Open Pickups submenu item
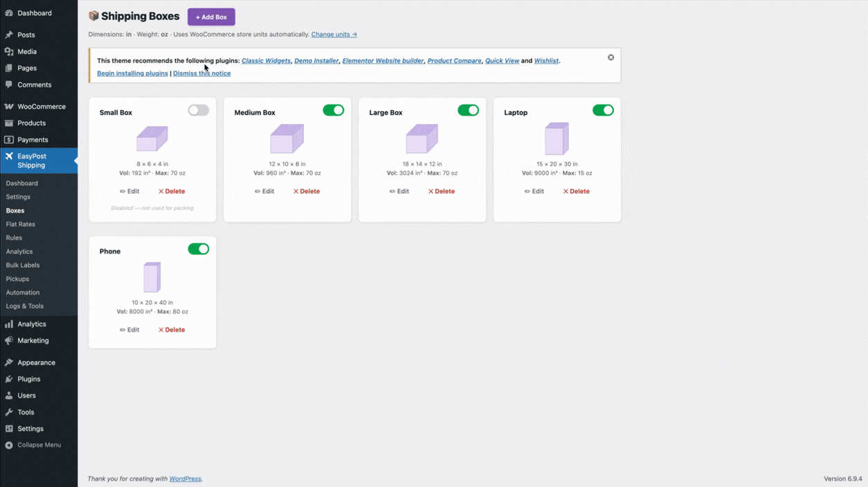The height and width of the screenshot is (487, 868). point(17,279)
